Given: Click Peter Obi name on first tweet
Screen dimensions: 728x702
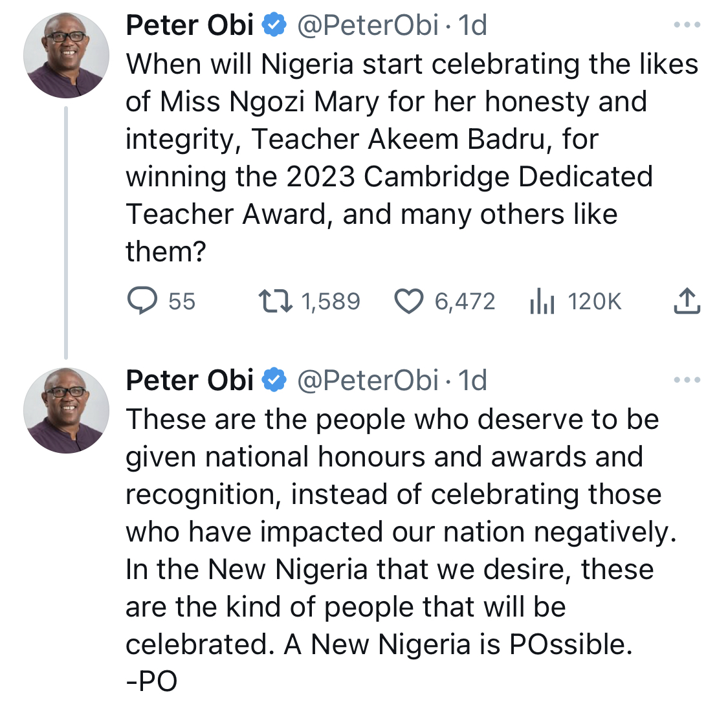Looking at the screenshot, I should 190,25.
